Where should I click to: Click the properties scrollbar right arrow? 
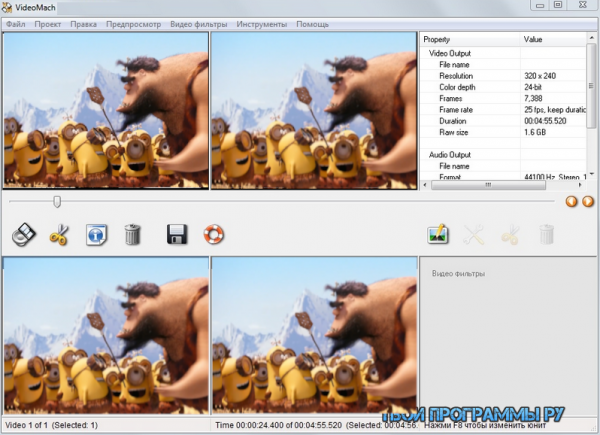click(x=580, y=185)
